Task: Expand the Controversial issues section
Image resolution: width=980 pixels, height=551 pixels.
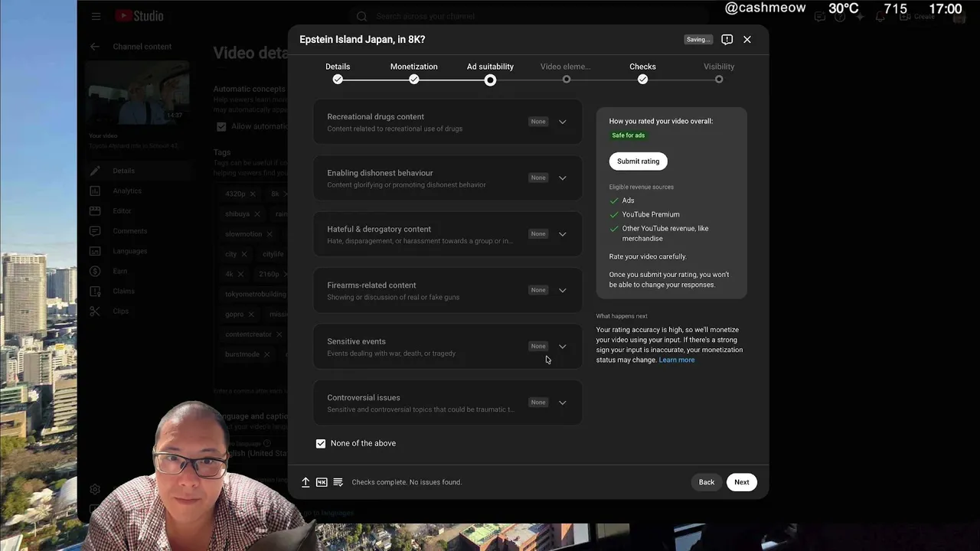Action: [x=563, y=403]
